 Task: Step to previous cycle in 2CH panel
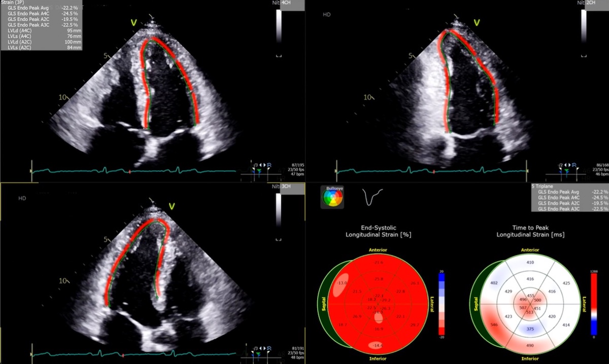tap(565, 165)
